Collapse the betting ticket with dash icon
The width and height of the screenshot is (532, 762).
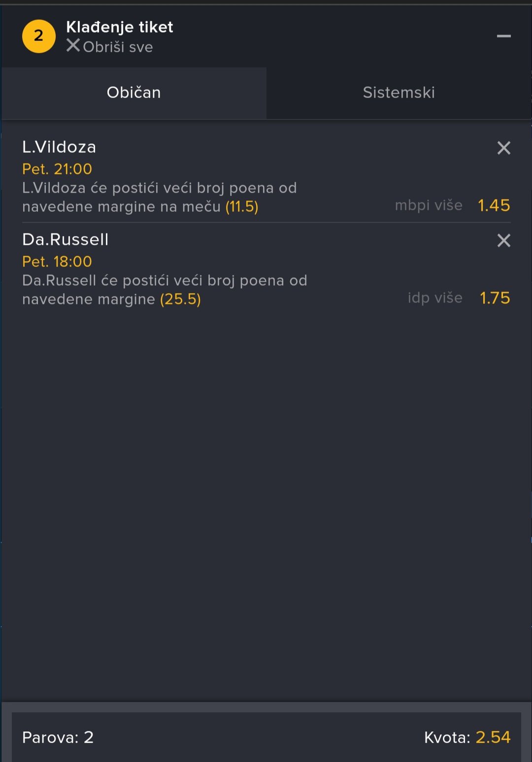pyautogui.click(x=503, y=36)
